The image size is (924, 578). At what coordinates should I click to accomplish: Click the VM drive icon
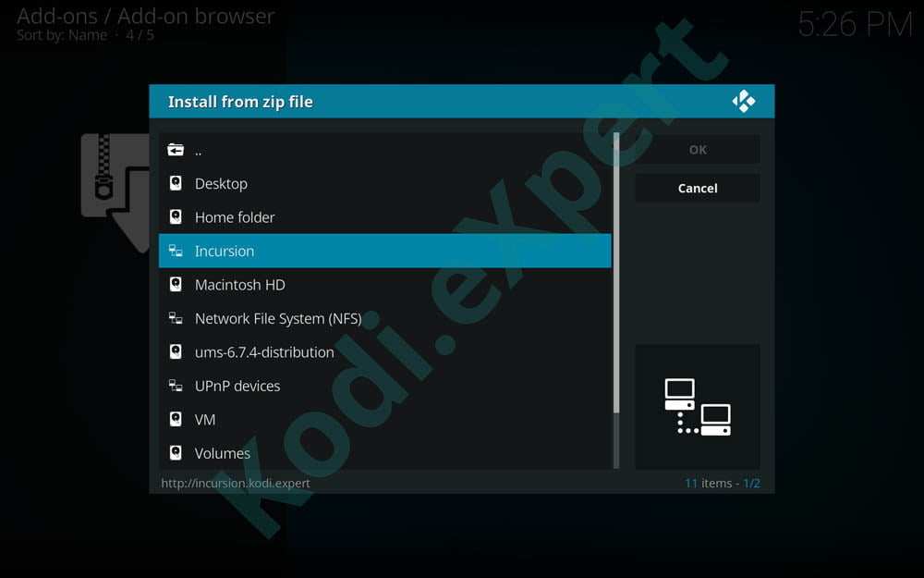[x=176, y=419]
